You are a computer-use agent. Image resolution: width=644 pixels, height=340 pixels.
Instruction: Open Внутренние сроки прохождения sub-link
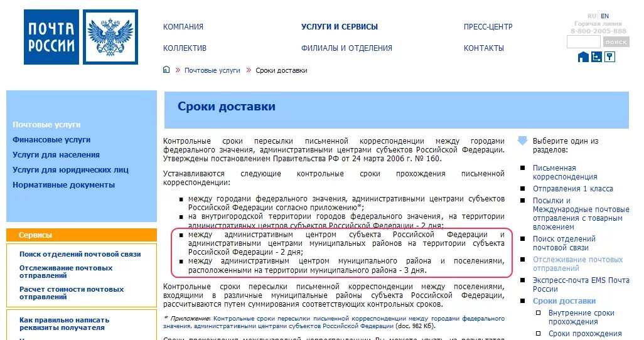(x=581, y=317)
